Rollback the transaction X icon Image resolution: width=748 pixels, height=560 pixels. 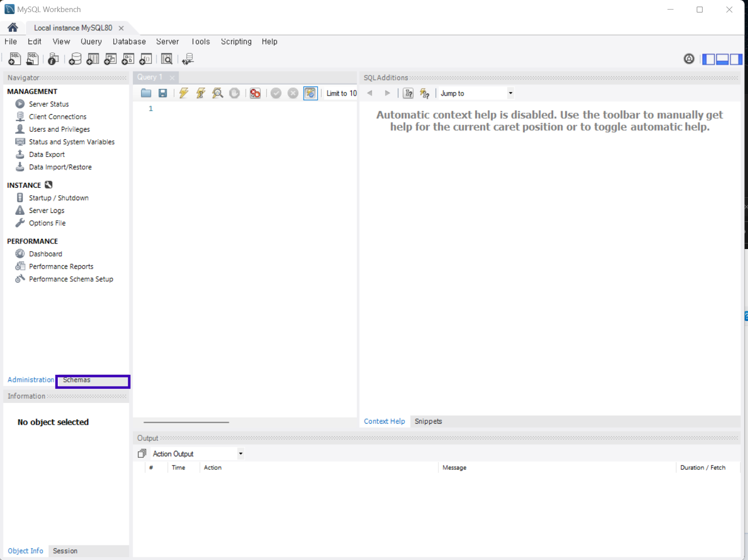tap(293, 93)
